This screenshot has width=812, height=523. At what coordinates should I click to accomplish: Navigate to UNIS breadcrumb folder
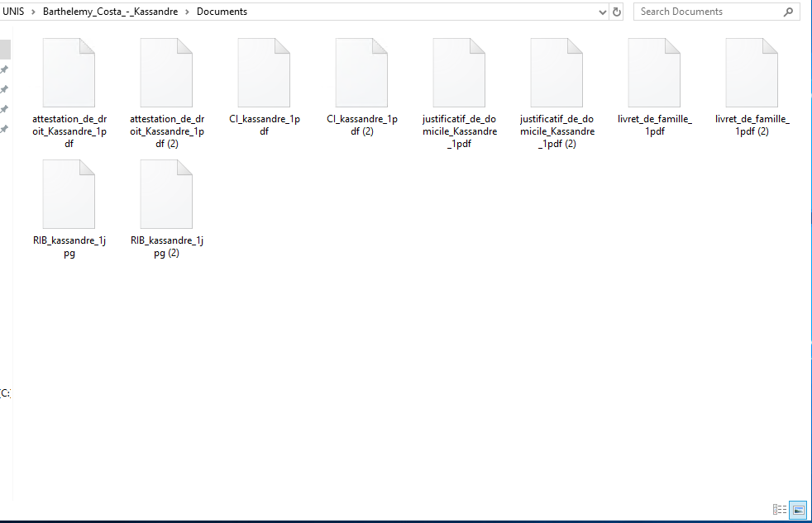(13, 12)
